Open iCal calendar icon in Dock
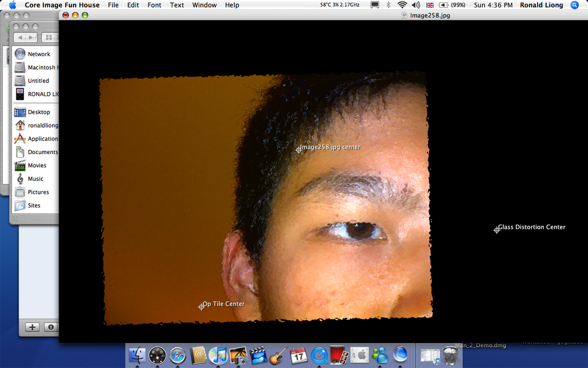Screen dimensions: 588x368 pos(299,355)
